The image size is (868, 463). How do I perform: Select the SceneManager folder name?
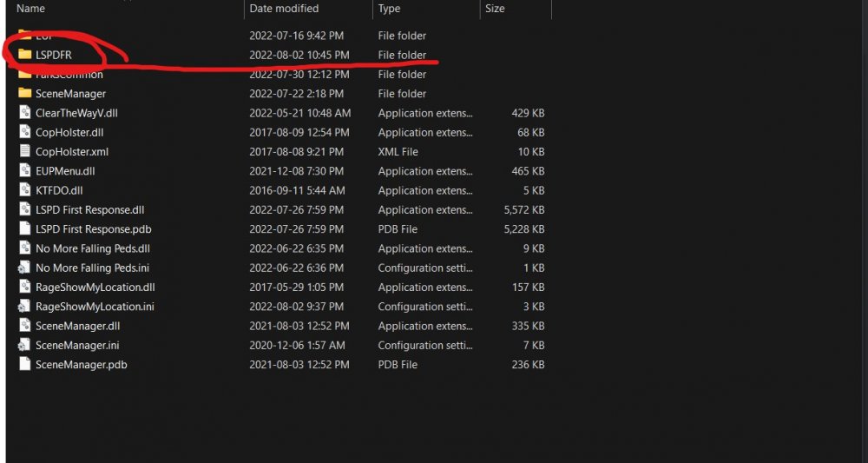point(71,94)
